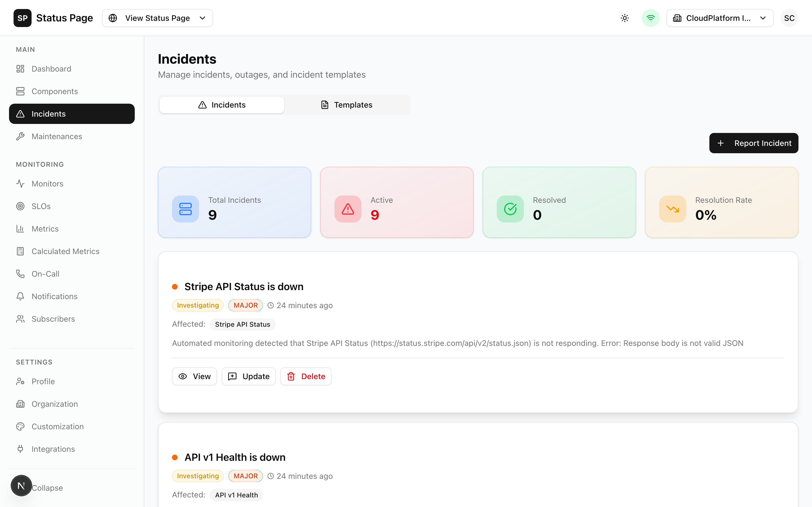Open Maintenances using the wrench icon
812x507 pixels.
[21, 136]
